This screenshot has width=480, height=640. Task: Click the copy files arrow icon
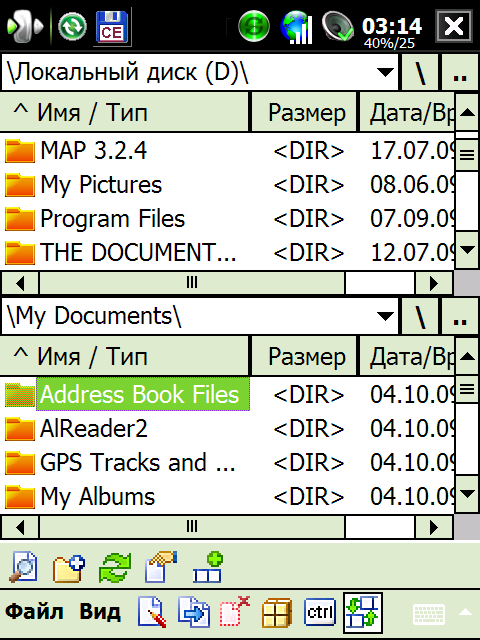tap(194, 611)
